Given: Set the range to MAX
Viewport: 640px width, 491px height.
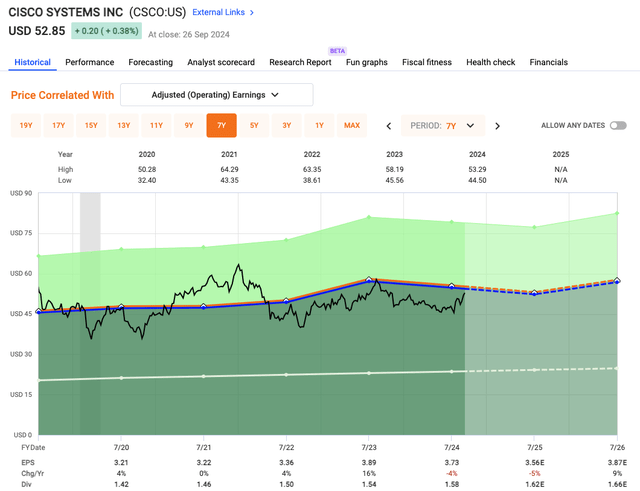Looking at the screenshot, I should [351, 126].
